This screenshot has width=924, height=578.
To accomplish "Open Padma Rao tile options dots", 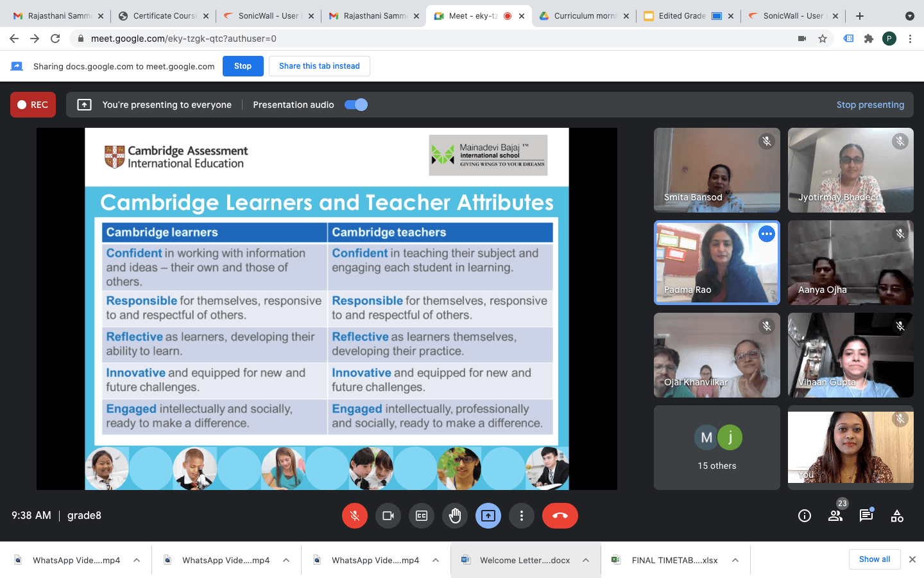I will pos(766,234).
